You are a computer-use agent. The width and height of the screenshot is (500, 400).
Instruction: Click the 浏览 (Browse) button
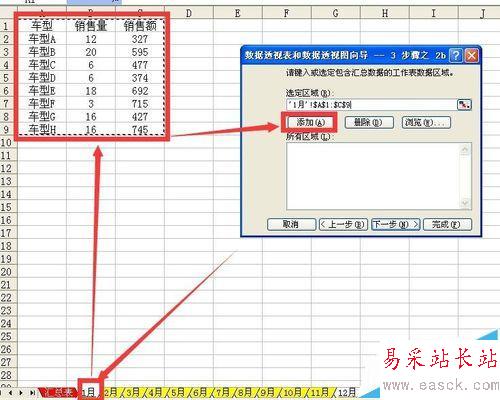[426, 122]
